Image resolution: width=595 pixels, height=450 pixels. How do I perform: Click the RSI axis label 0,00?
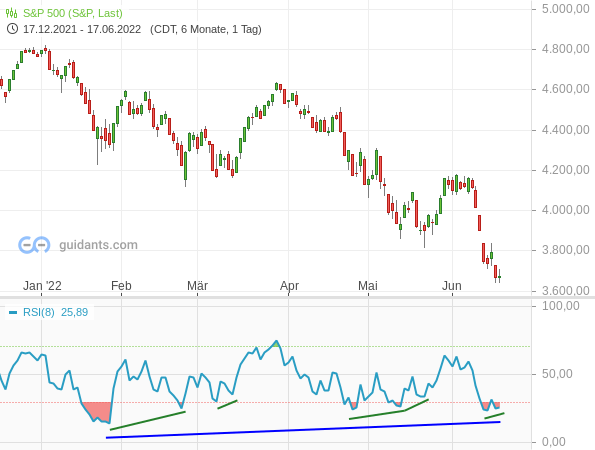tap(554, 442)
